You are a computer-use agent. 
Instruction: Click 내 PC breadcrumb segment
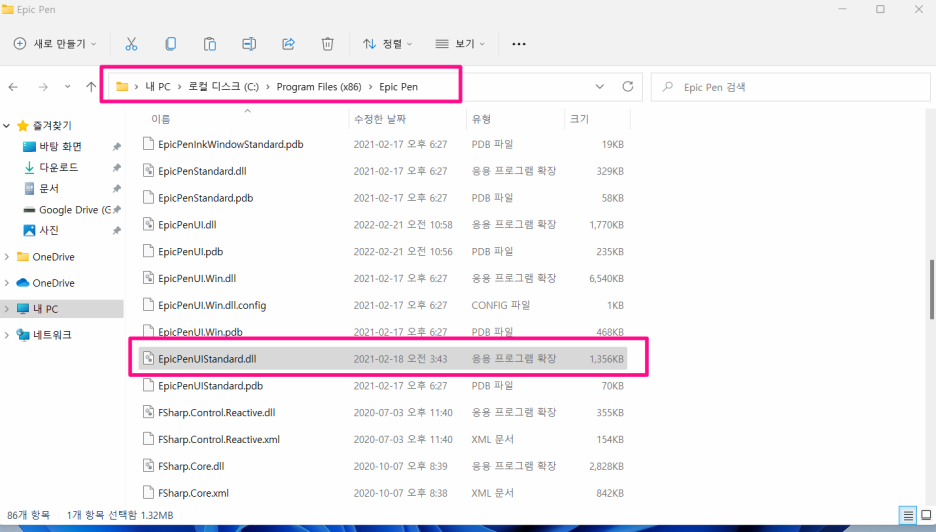point(158,87)
